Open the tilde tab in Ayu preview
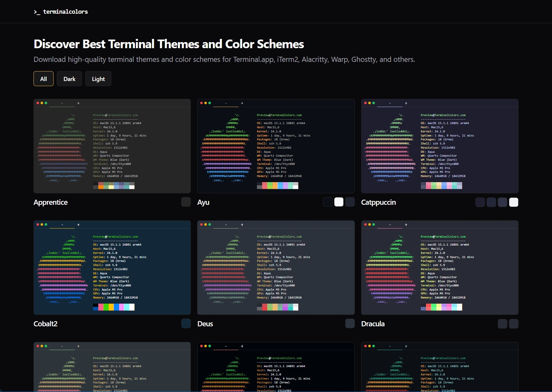 226,103
